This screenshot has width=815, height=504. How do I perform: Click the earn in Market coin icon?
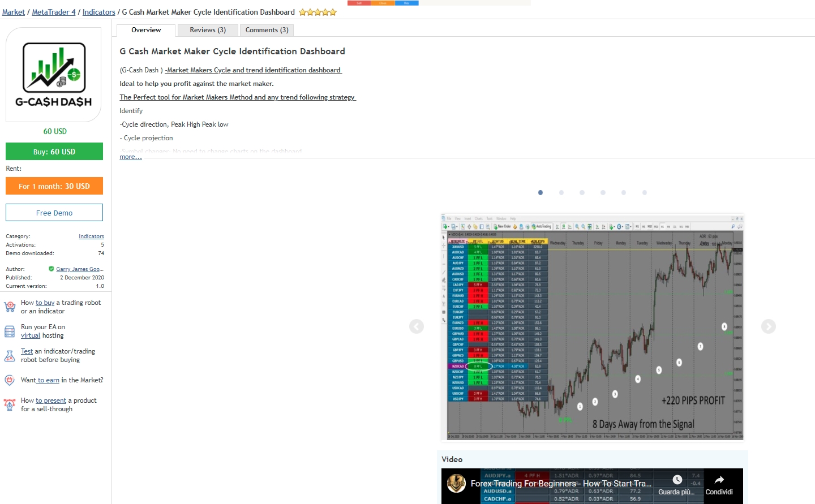pyautogui.click(x=10, y=380)
